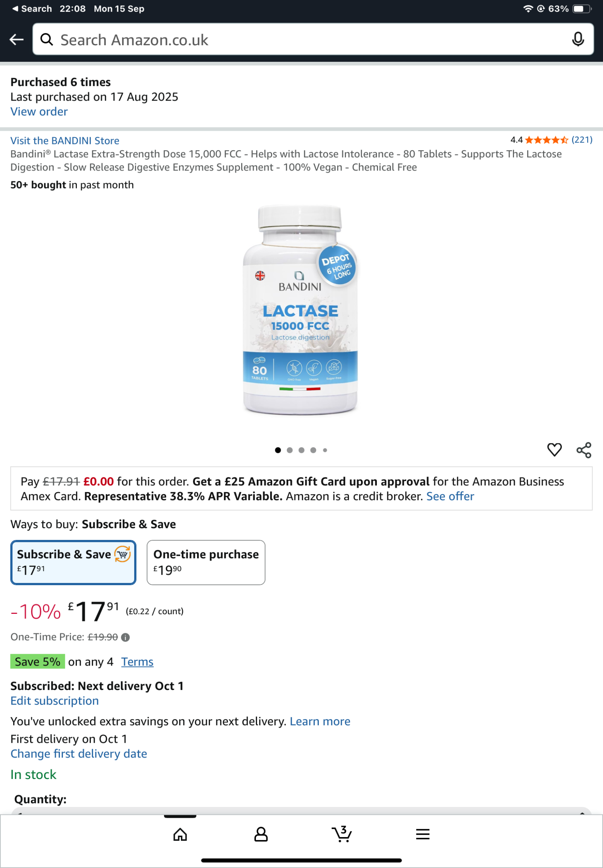
Task: Open the shopping cart with 3 items
Action: click(342, 834)
